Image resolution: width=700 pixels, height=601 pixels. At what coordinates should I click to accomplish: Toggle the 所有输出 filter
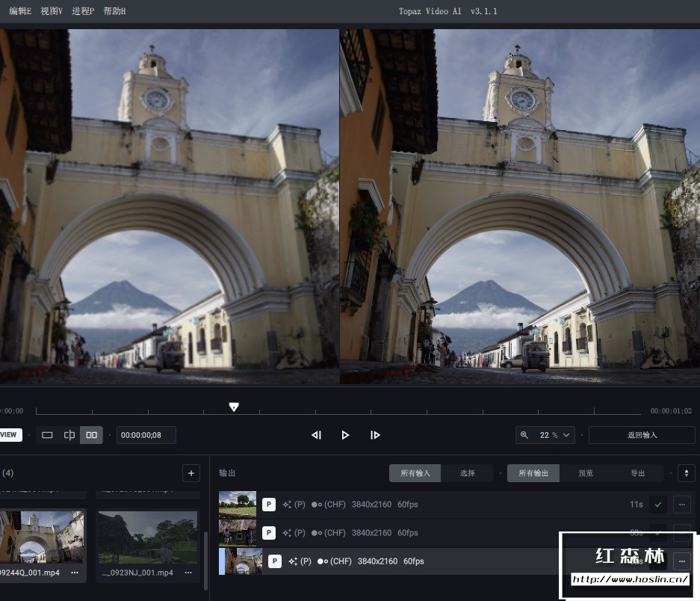[x=533, y=473]
